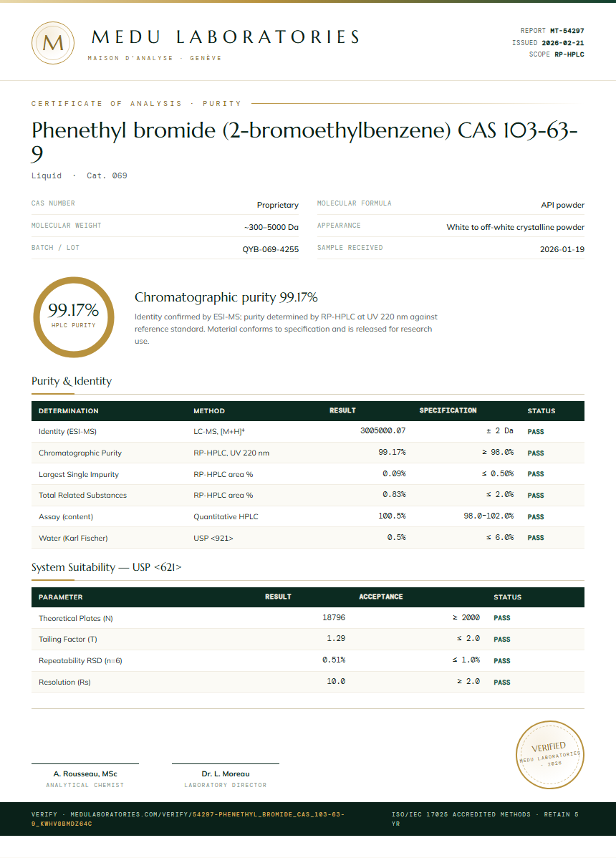Click the Resolution (Rs) row label

point(64,682)
